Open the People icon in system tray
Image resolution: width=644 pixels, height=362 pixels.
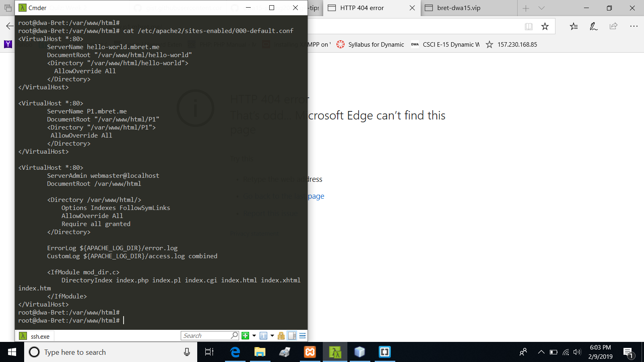[523, 352]
